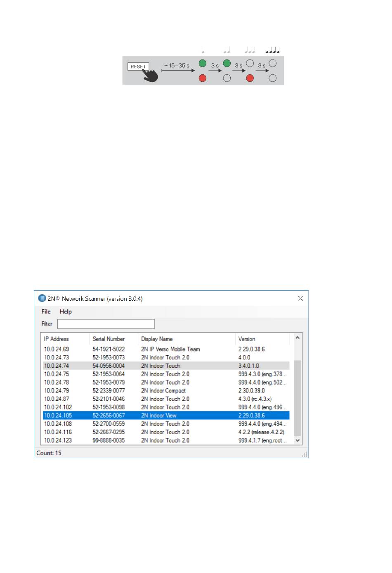Click serial number 99-8888-0035

(109, 440)
